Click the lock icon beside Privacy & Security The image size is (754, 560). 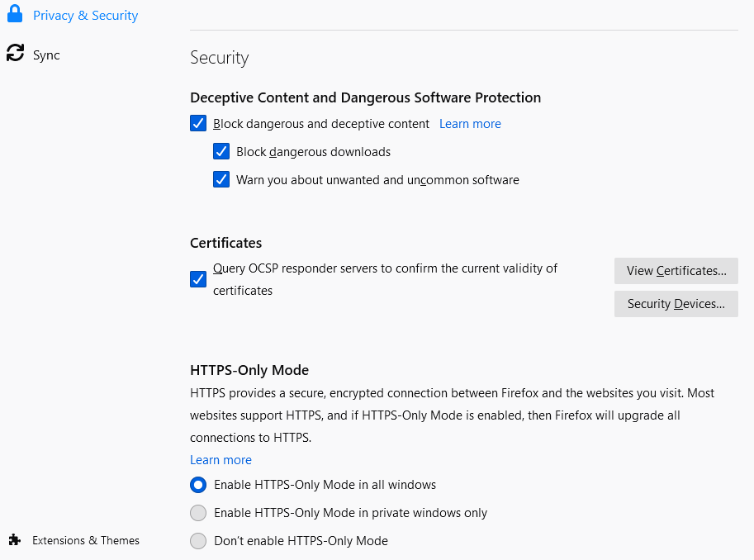point(14,15)
